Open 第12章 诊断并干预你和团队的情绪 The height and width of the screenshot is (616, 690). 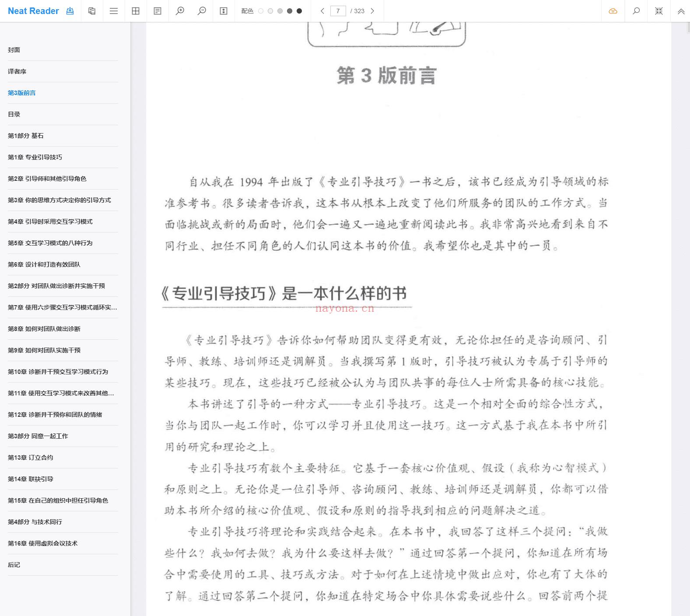pos(63,415)
